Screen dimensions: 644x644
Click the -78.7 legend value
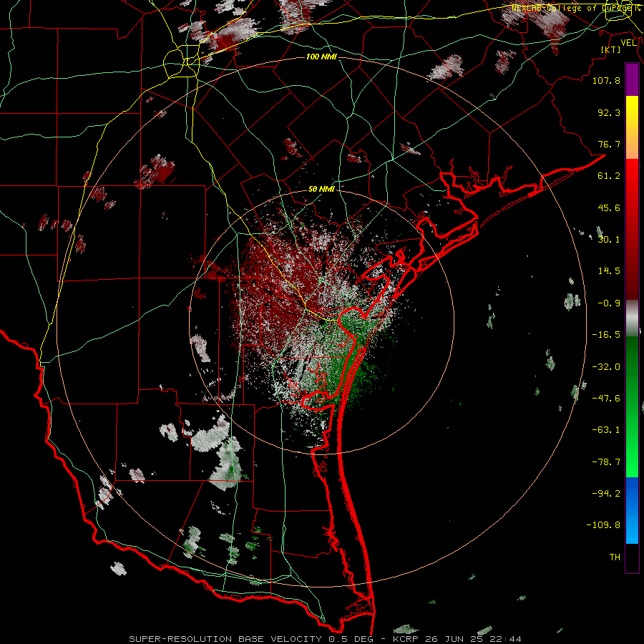(606, 462)
